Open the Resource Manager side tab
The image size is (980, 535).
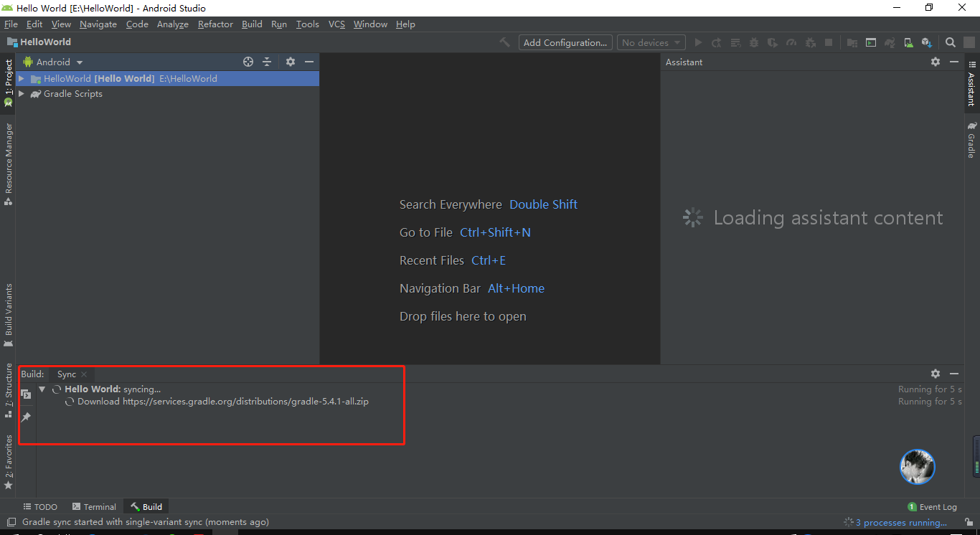point(8,164)
